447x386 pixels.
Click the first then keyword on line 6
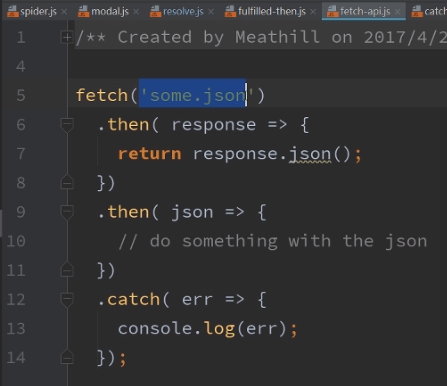tap(128, 125)
